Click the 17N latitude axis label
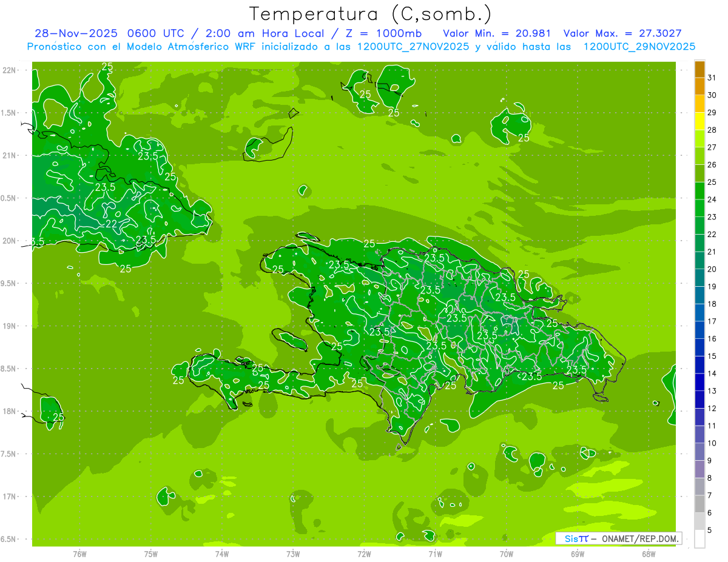 [10, 497]
